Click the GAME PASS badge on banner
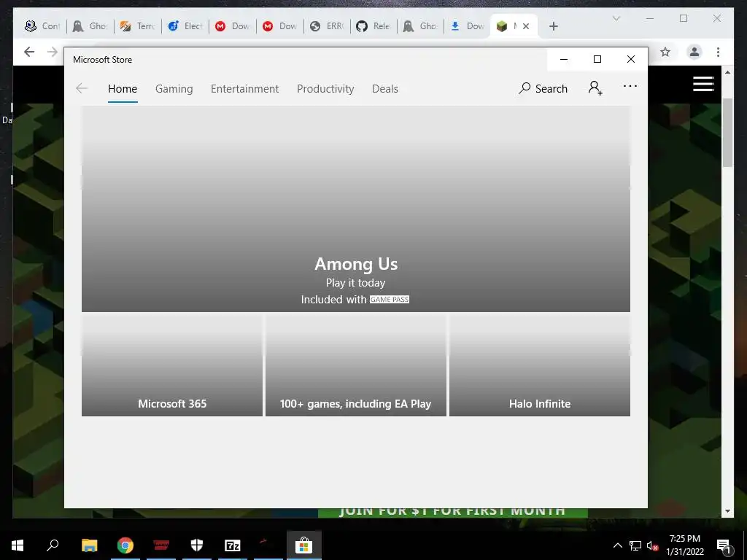Viewport: 747px width, 560px height. (390, 300)
